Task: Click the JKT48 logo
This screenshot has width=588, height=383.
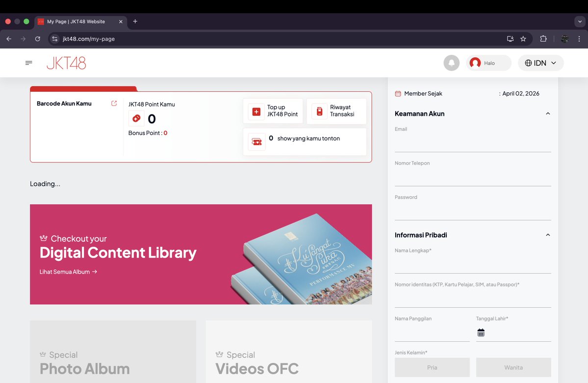Action: point(66,63)
